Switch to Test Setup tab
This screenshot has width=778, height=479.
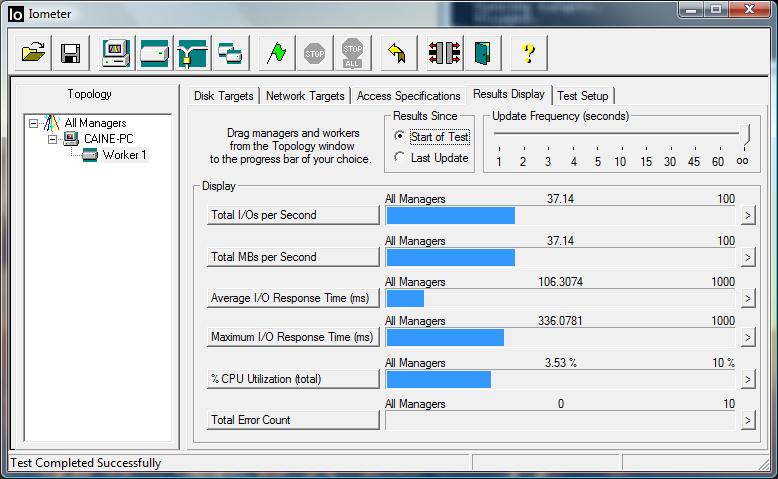coord(583,96)
